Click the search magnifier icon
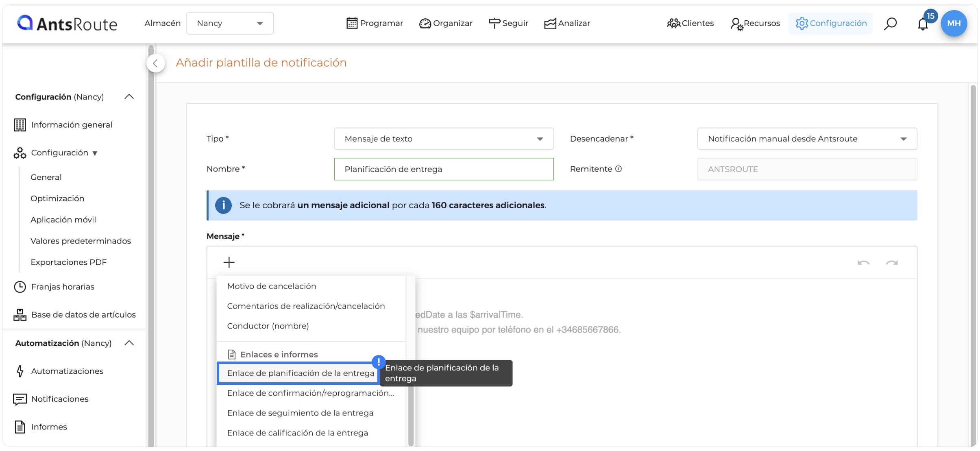The height and width of the screenshot is (451, 980). pos(890,24)
